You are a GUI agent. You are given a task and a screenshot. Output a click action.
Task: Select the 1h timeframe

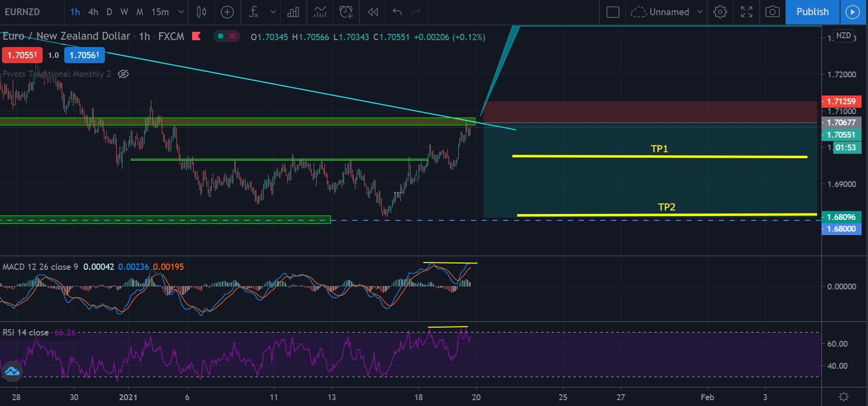pyautogui.click(x=75, y=12)
